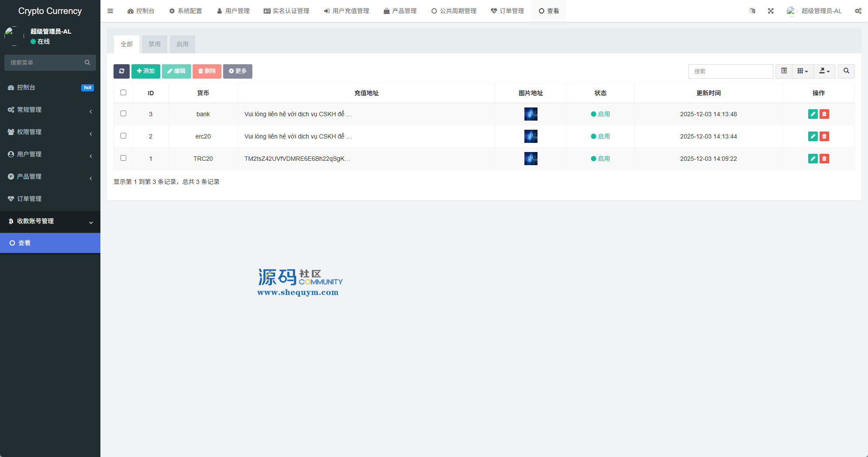The image size is (868, 457).
Task: Check the select-all checkbox in table header
Action: pyautogui.click(x=123, y=93)
